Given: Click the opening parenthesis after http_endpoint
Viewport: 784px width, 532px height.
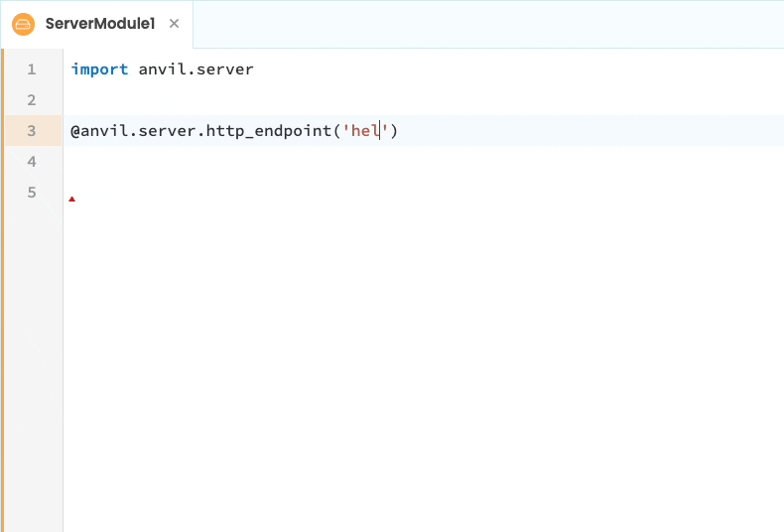Looking at the screenshot, I should [x=336, y=131].
